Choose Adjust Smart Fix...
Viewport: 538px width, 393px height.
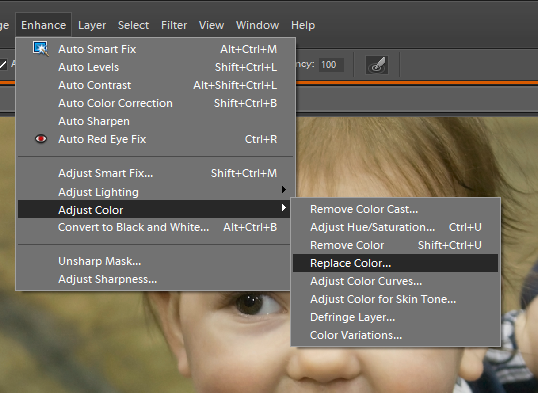pos(154,173)
